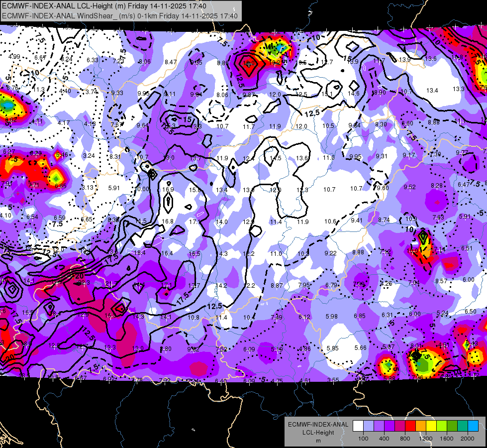Click the wind shear value 9.41
Image resolution: width=487 pixels, height=448 pixels.
[357, 221]
